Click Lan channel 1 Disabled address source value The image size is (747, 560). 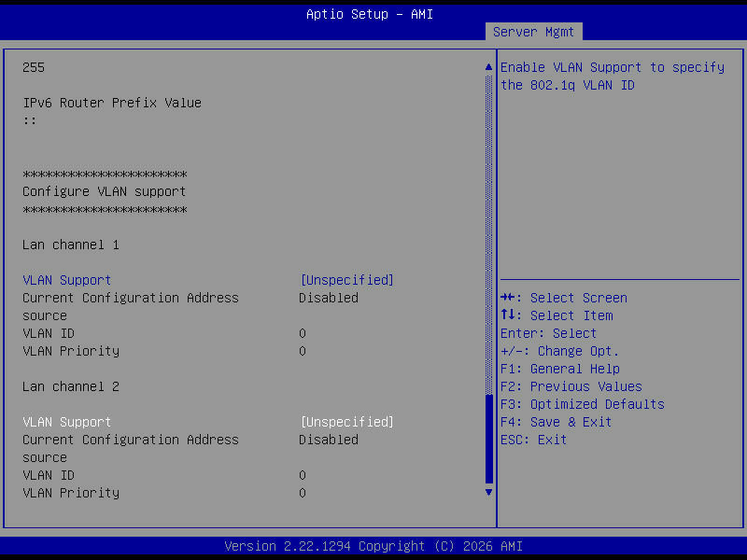329,298
